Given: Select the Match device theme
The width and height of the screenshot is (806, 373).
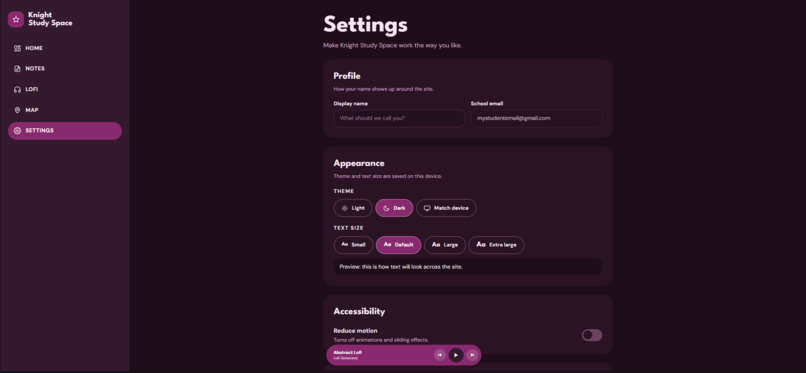Looking at the screenshot, I should [x=446, y=208].
